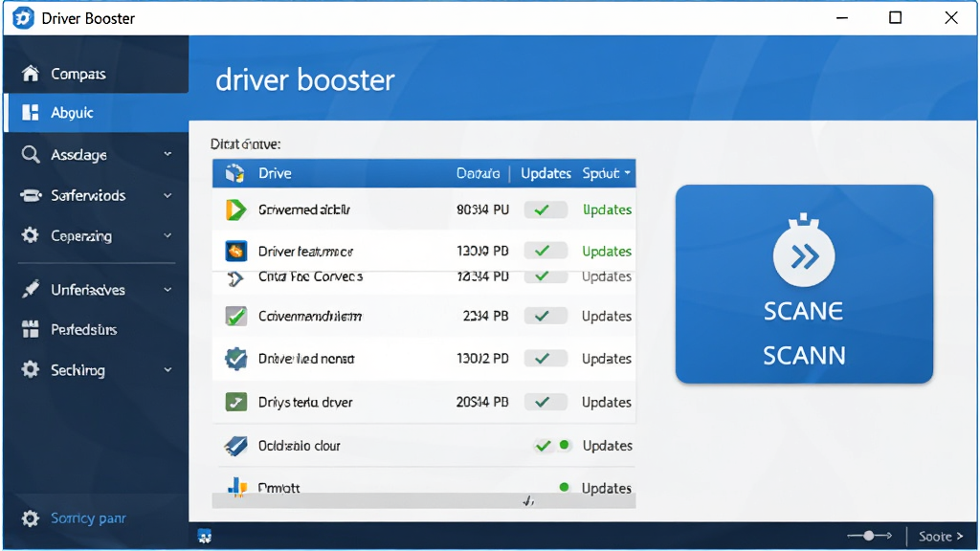980x551 pixels.
Task: Open Sorricy panr at sidebar bottom
Action: point(96,518)
